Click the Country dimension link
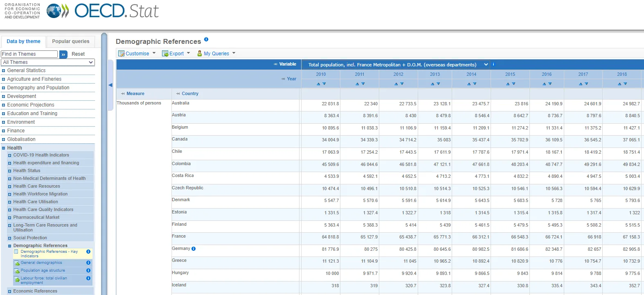The width and height of the screenshot is (644, 295). [190, 94]
